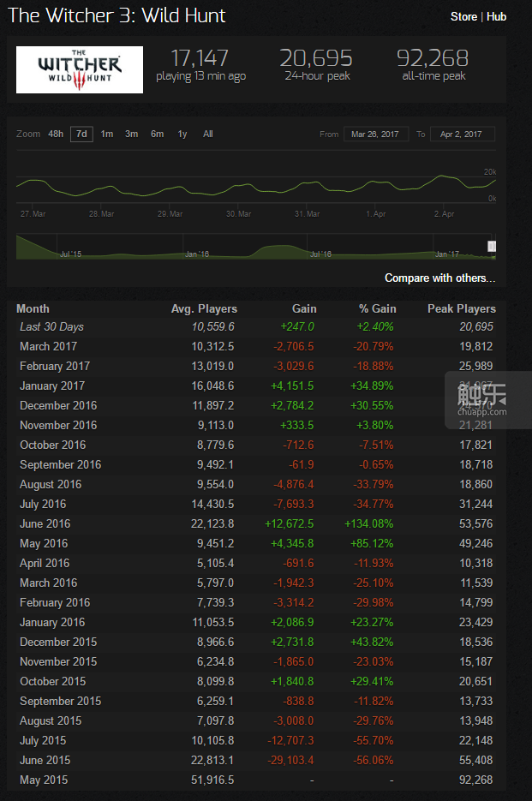The image size is (532, 801).
Task: Select the September 2015 row label
Action: (60, 702)
